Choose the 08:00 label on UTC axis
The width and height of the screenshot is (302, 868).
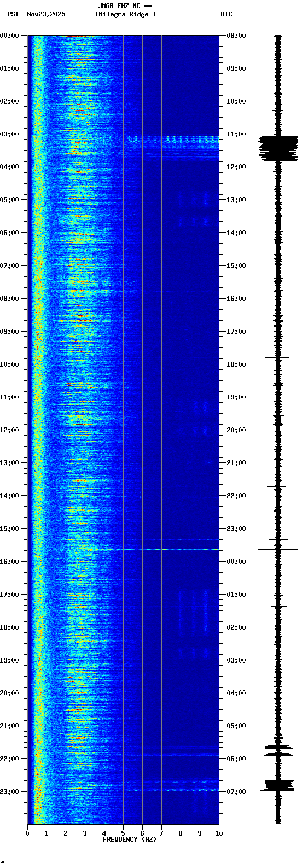(236, 36)
